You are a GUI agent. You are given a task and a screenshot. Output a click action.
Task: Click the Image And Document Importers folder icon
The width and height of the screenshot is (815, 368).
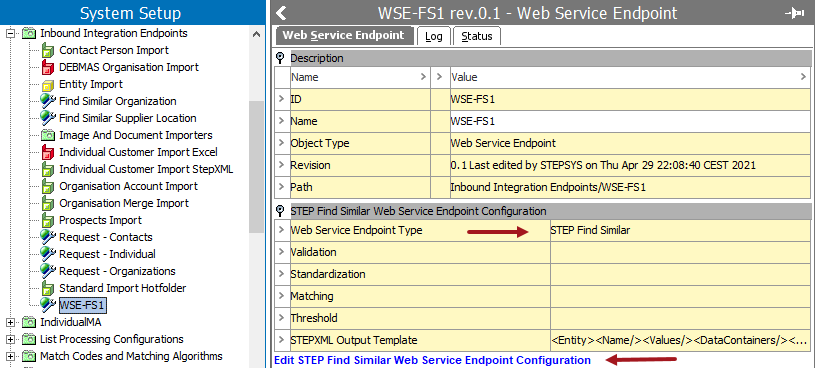click(48, 135)
